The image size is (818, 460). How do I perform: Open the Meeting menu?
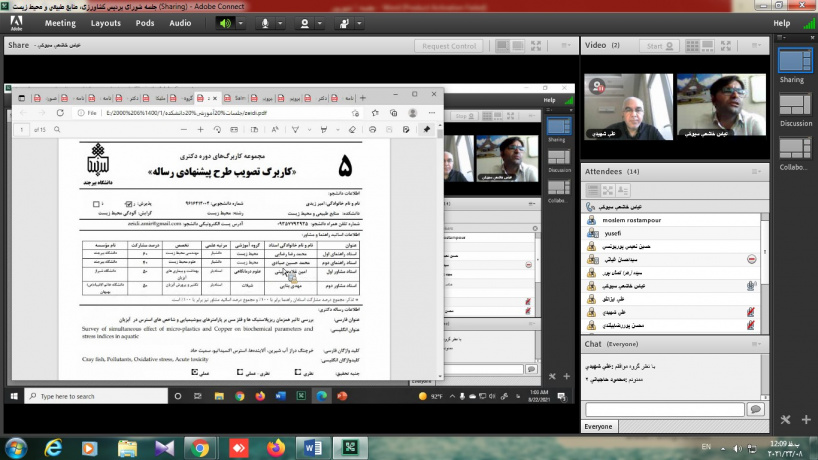[x=60, y=23]
